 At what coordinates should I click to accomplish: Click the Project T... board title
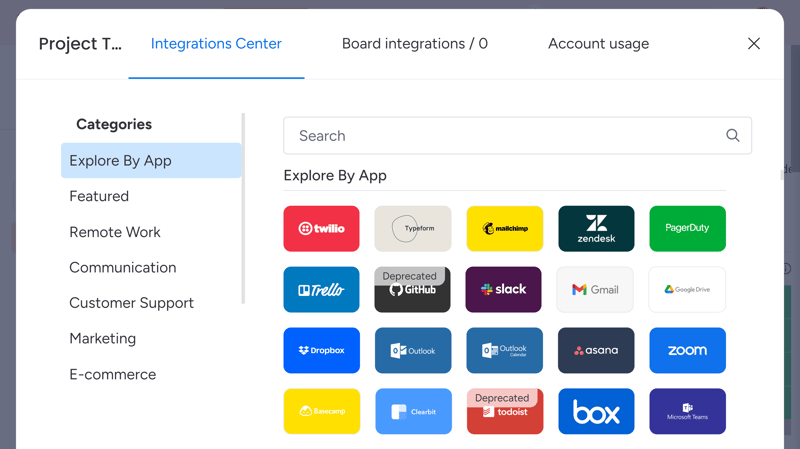[80, 44]
